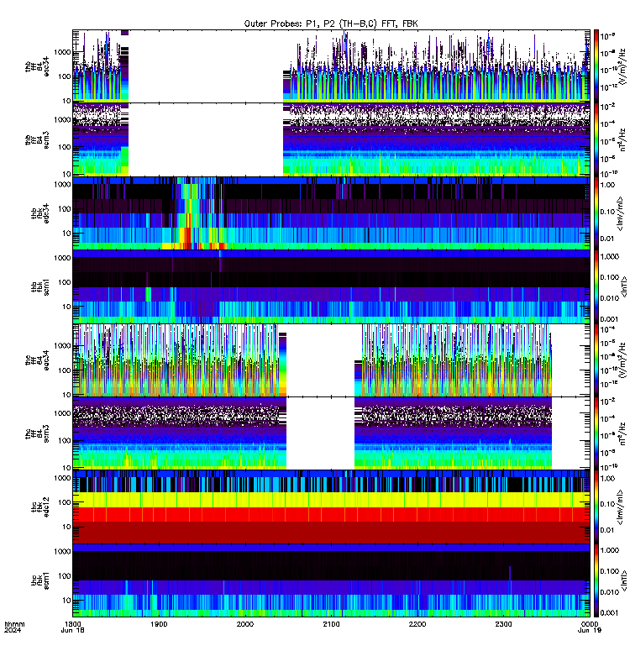This screenshot has width=630, height=672.
Task: Click the "nT²/Hz" unit label of thb fff scm3
Action: coord(623,139)
